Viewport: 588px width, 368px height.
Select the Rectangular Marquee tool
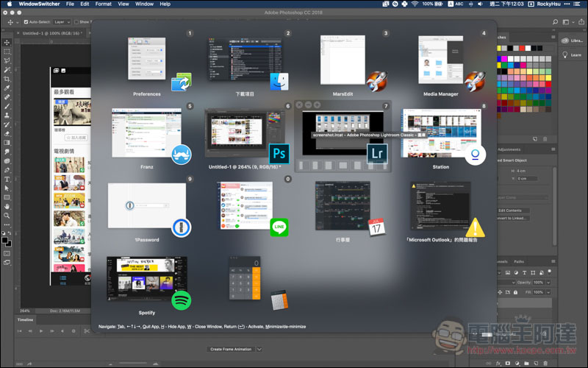(7, 52)
